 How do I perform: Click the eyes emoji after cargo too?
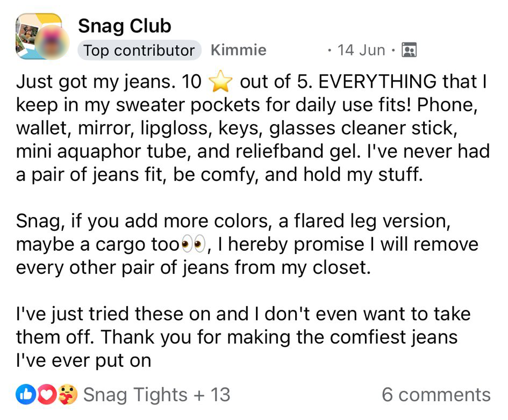(x=193, y=245)
